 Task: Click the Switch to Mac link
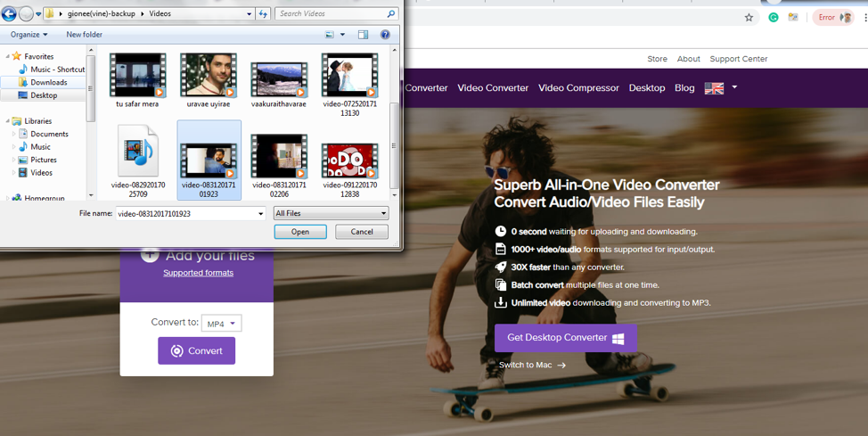click(x=533, y=365)
